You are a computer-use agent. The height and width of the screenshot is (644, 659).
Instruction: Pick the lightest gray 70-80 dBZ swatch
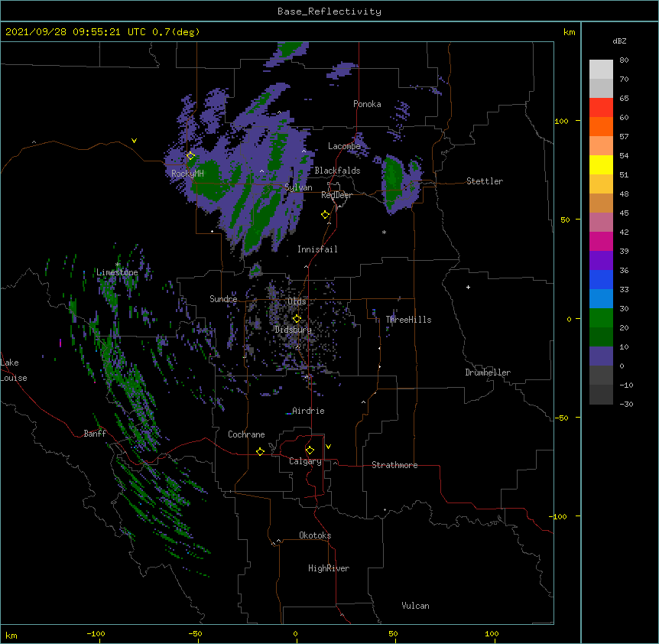coord(601,70)
